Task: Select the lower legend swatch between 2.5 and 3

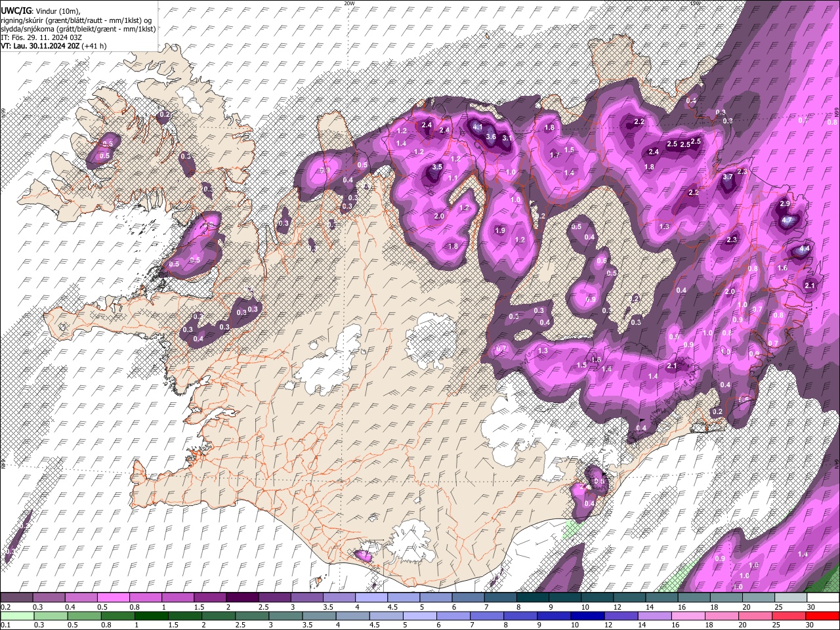Action: pos(251,616)
